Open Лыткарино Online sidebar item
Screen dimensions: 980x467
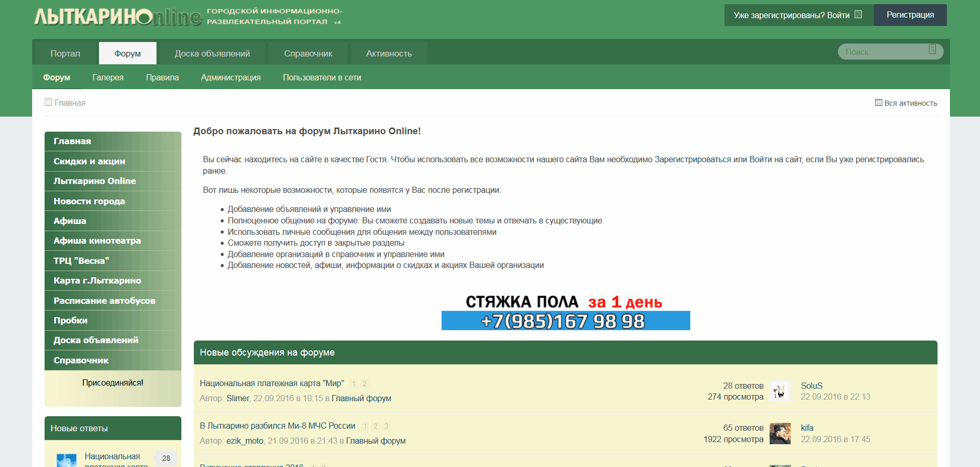coord(113,181)
